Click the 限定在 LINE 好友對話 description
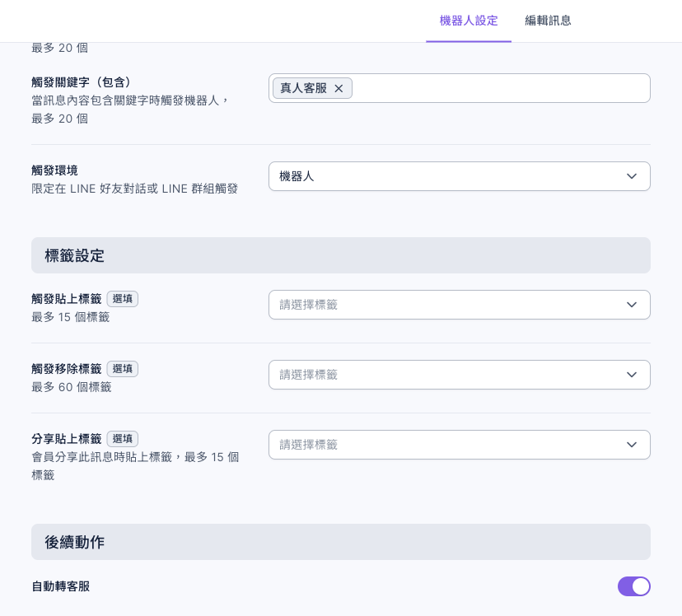Viewport: 682px width, 616px height. pyautogui.click(x=134, y=189)
